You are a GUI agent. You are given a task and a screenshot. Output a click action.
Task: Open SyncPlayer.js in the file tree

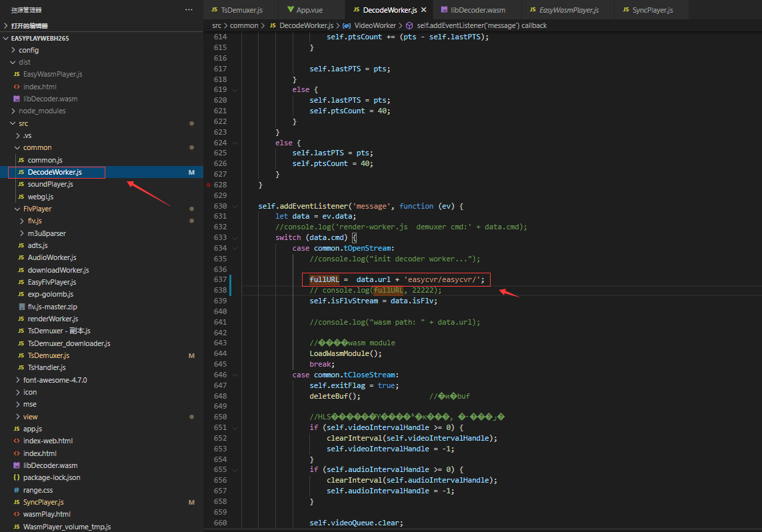point(101,503)
